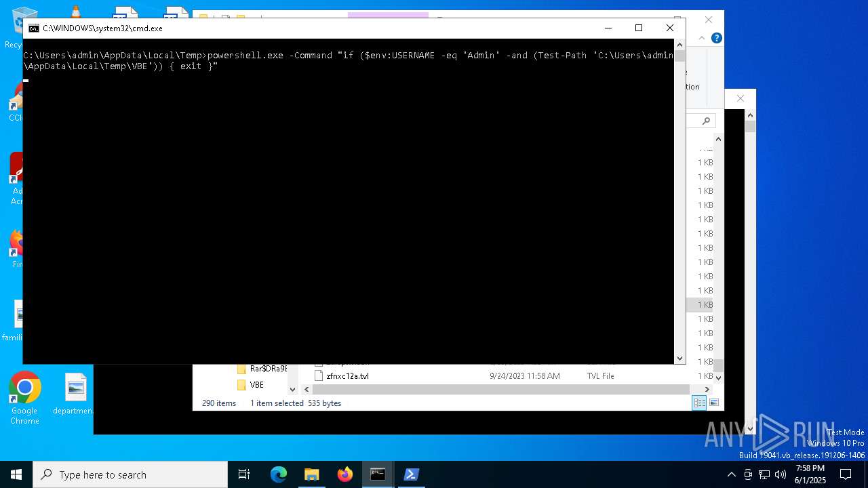The width and height of the screenshot is (868, 488).
Task: Close the File Explorer window
Action: (709, 20)
